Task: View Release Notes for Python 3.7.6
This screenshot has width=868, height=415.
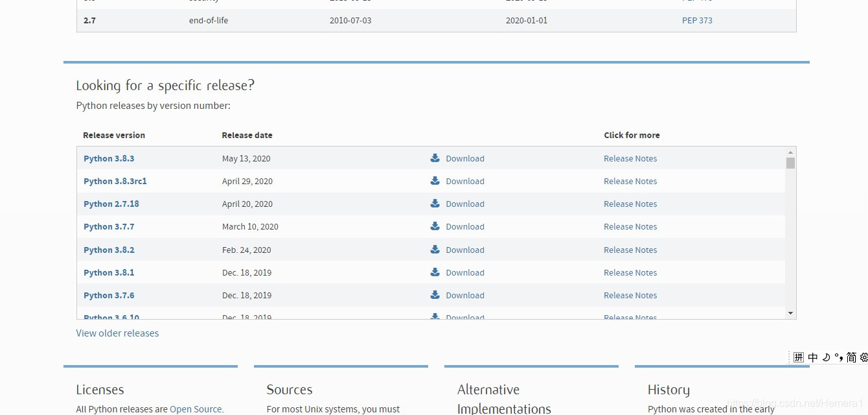Action: 630,295
